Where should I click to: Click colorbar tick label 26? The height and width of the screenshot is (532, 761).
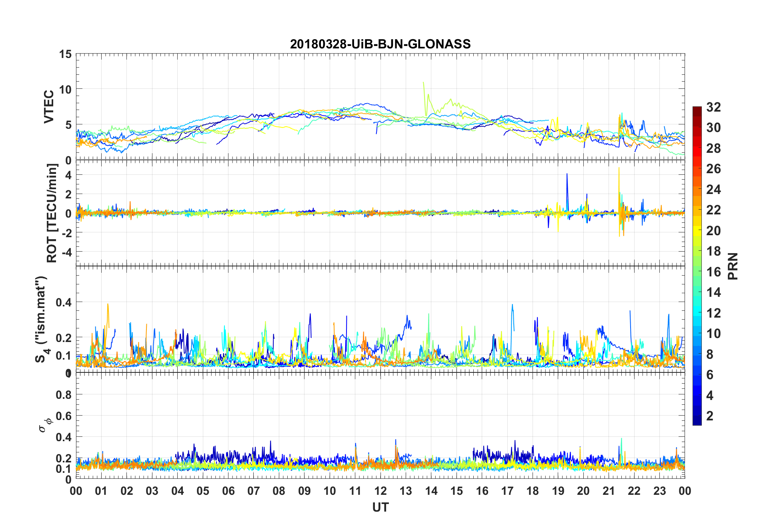tap(713, 169)
